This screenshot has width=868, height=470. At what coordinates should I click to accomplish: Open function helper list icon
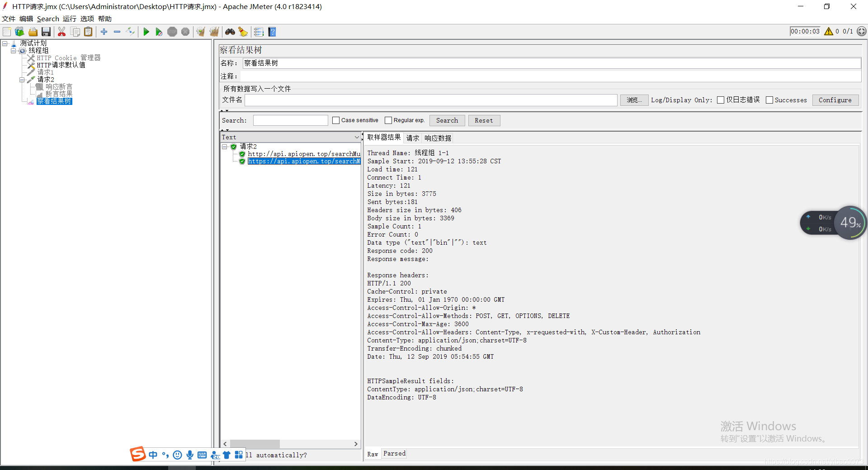click(259, 32)
